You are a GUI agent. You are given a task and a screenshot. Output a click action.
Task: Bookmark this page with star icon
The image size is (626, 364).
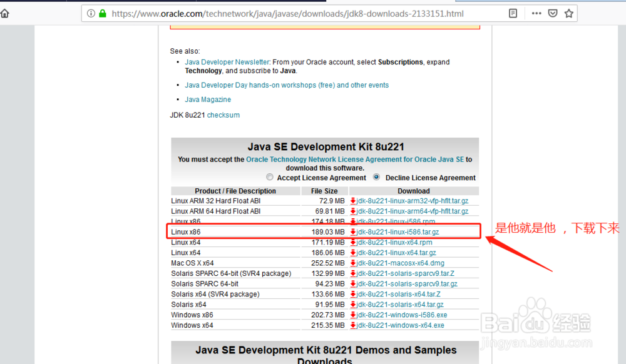tap(569, 14)
